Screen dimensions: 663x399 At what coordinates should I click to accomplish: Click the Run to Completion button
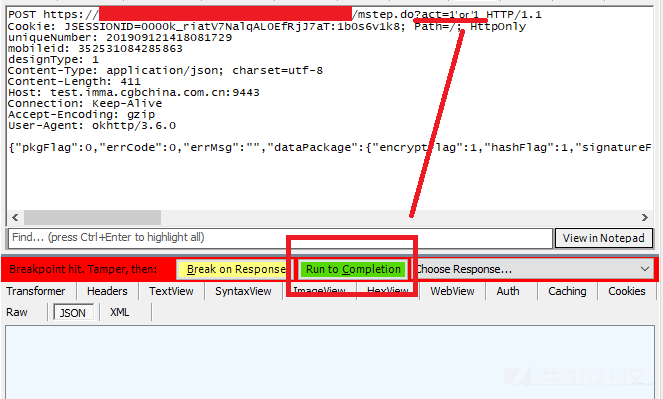pos(353,269)
